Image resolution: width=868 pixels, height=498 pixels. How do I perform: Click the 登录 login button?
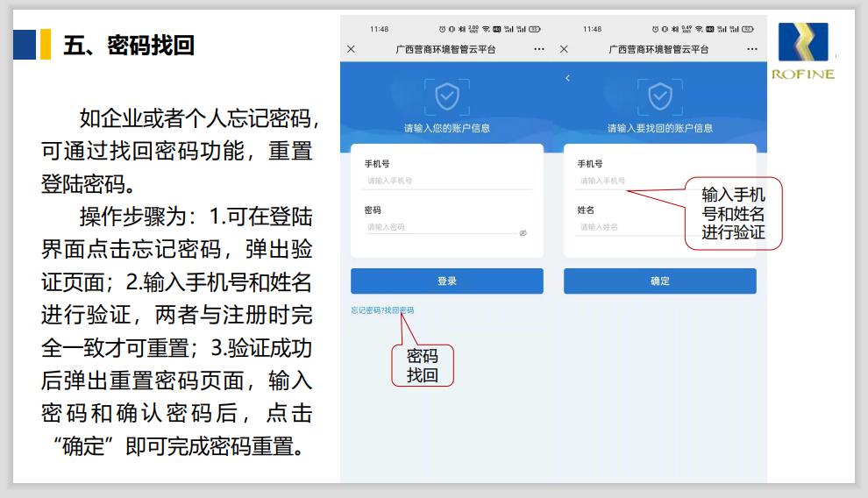(446, 281)
